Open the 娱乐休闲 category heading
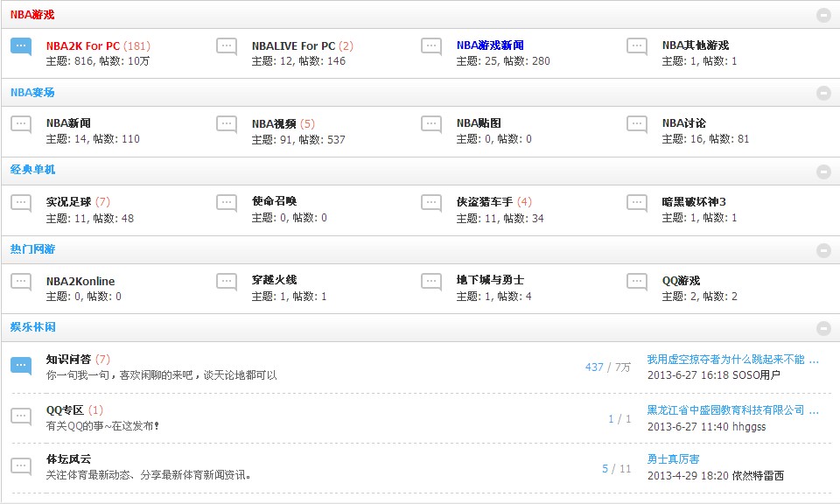This screenshot has width=840, height=504. click(32, 326)
